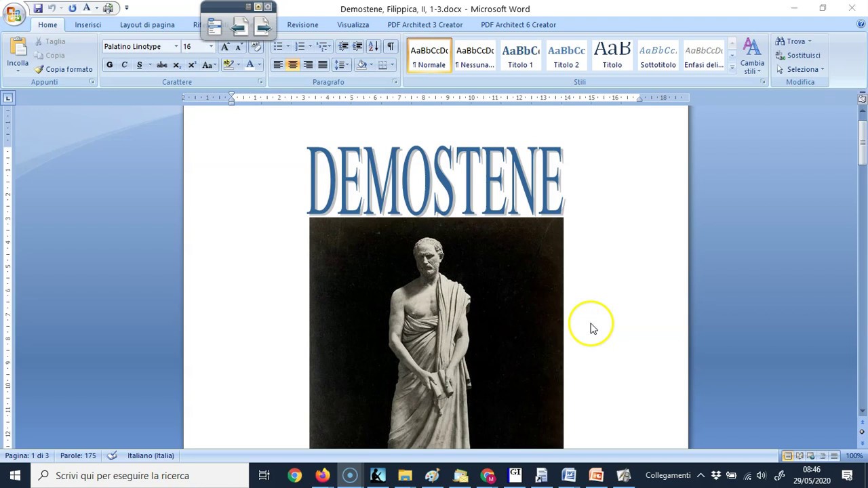Image resolution: width=868 pixels, height=488 pixels.
Task: Set paragraph alignment to right
Action: click(x=308, y=65)
